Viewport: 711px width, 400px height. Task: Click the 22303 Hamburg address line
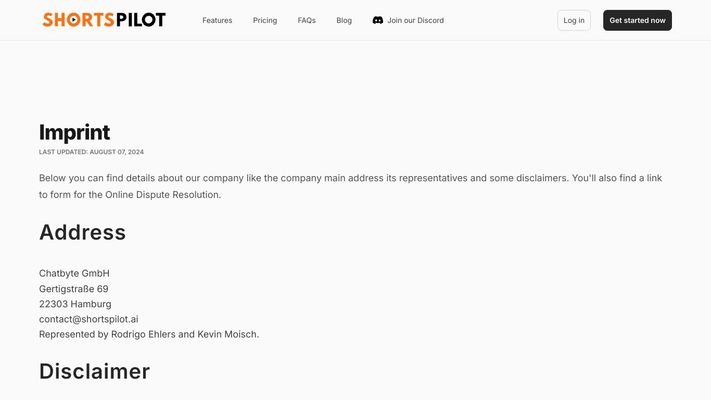pos(75,304)
